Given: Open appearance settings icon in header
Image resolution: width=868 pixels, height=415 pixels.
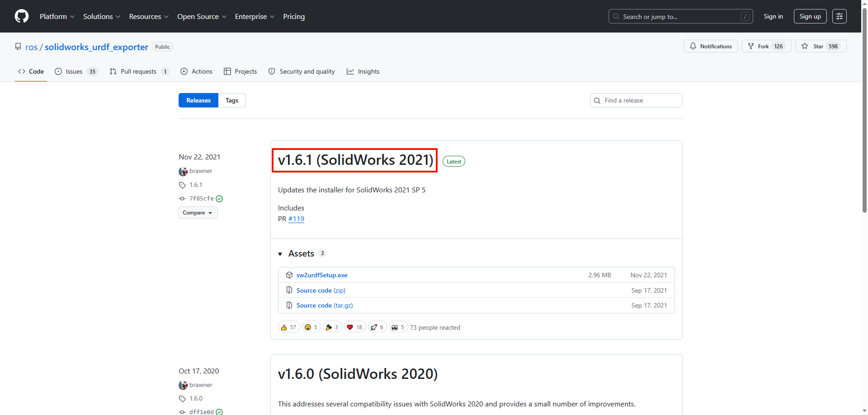Looking at the screenshot, I should tap(840, 16).
